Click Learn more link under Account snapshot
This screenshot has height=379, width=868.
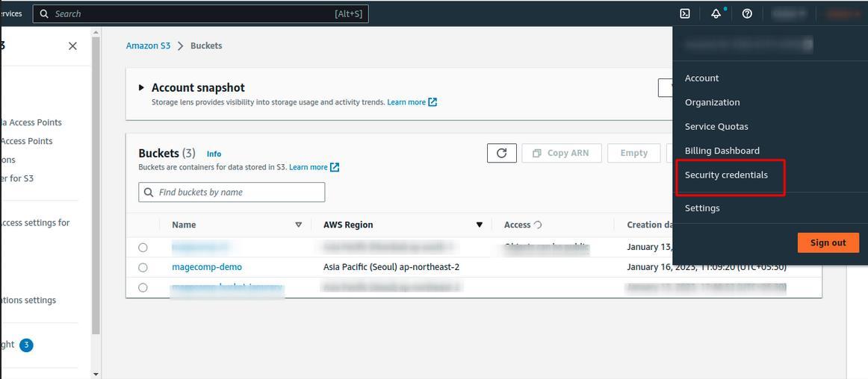pos(406,102)
